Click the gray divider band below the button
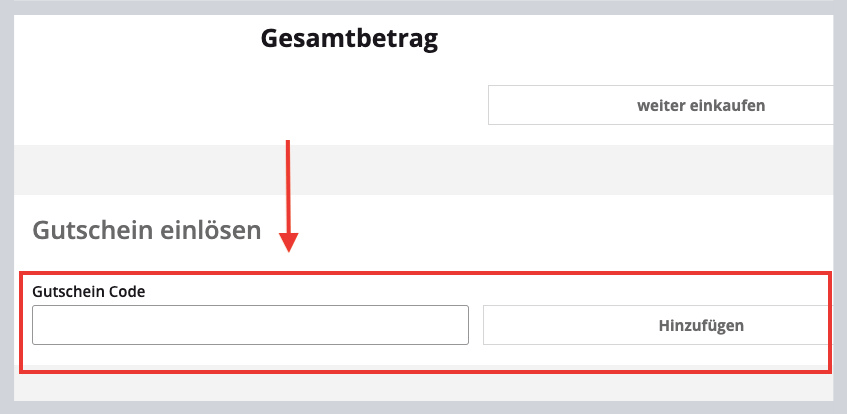Viewport: 847px width, 414px height. [423, 170]
